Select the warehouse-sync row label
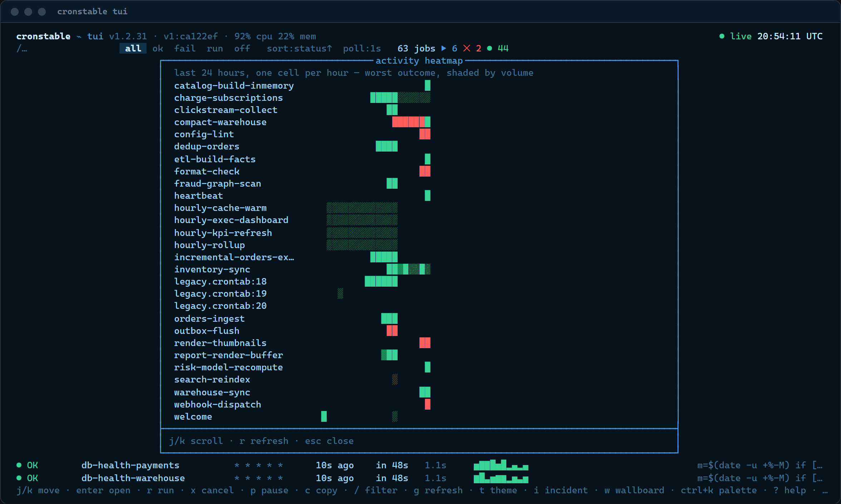Screen dimensions: 841x504 pyautogui.click(x=212, y=392)
